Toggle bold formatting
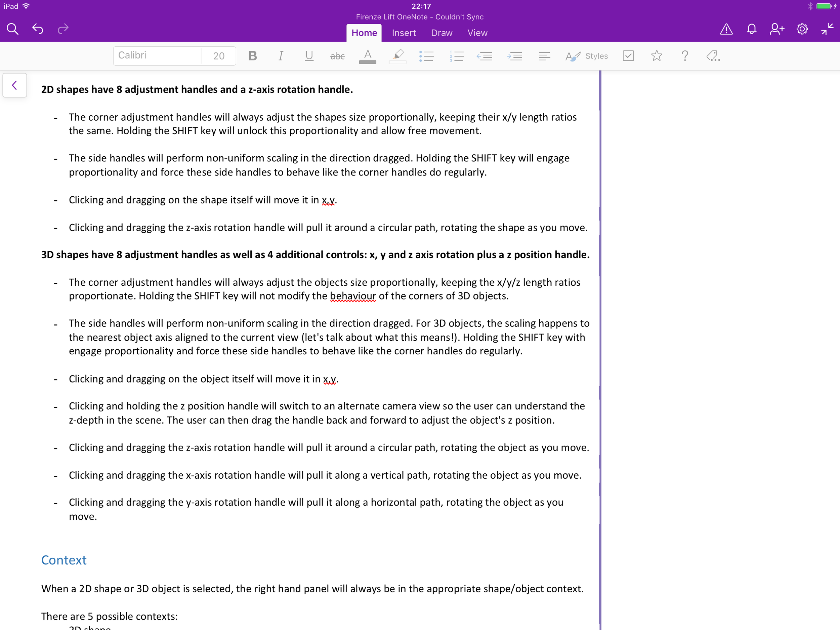 tap(253, 56)
